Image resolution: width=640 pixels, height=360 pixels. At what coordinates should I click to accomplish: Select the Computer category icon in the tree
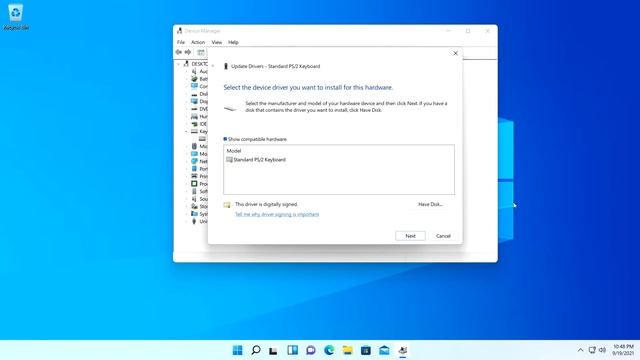tap(194, 86)
